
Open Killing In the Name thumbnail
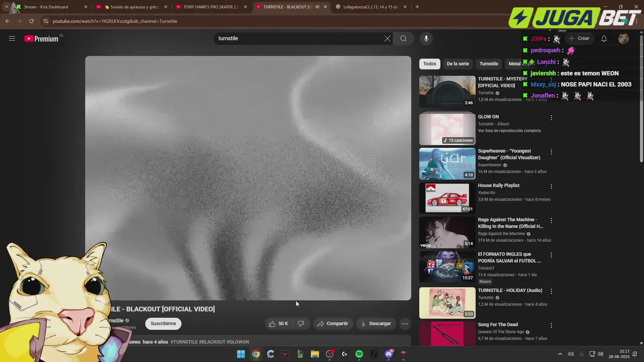[x=447, y=232]
